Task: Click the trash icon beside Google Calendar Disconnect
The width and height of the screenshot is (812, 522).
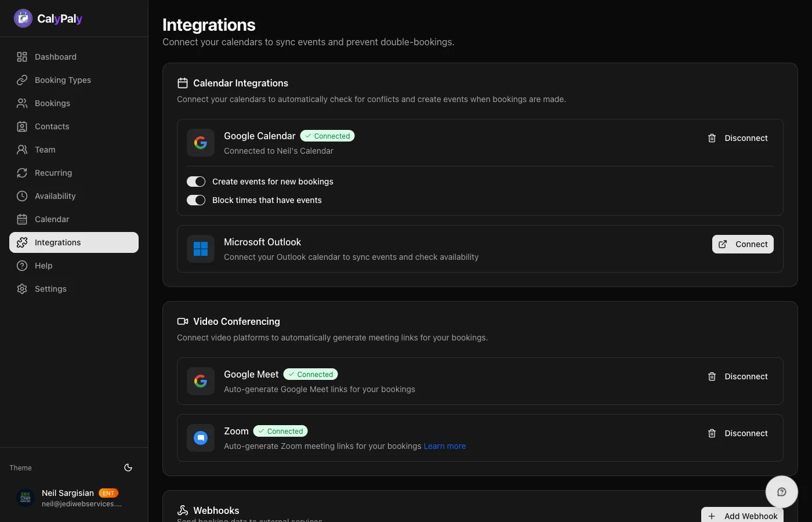Action: tap(712, 138)
